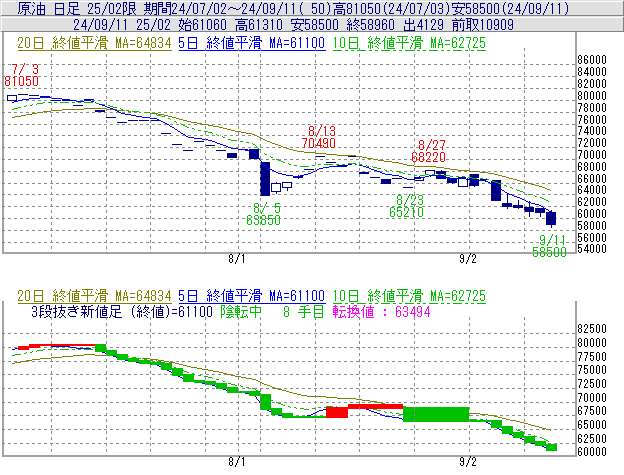The width and height of the screenshot is (624, 475).
Task: Click the 76000 price axis label
Action: tap(592, 119)
